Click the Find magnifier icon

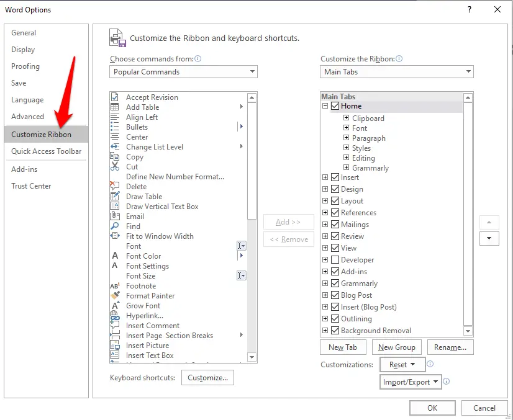pos(114,226)
